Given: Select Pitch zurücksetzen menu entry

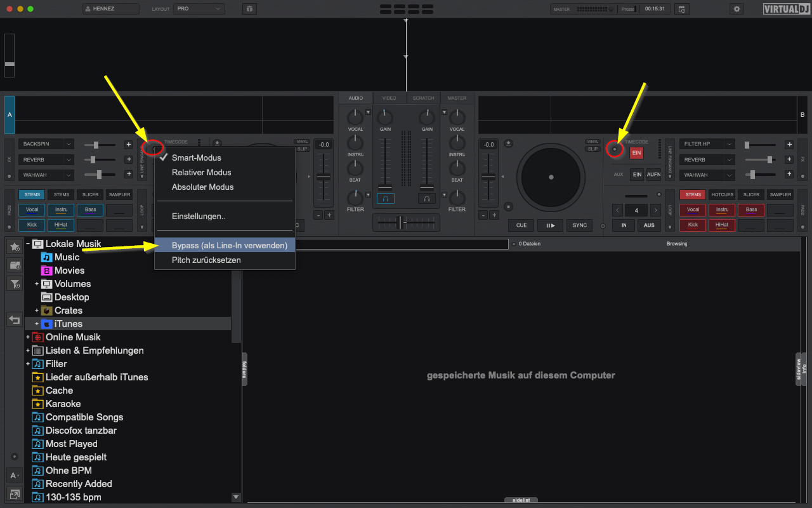Looking at the screenshot, I should 225,260.
